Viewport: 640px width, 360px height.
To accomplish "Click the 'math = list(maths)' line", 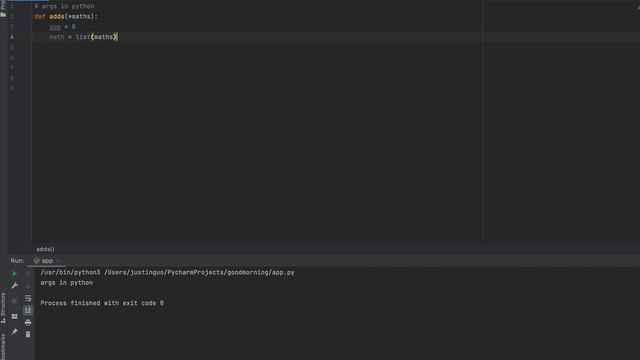I will [83, 37].
